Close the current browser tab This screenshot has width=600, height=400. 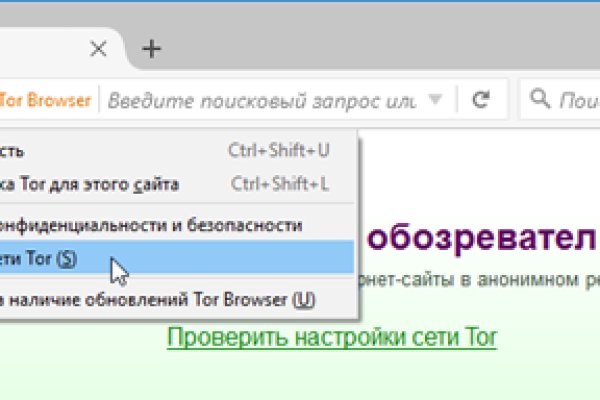[x=98, y=48]
